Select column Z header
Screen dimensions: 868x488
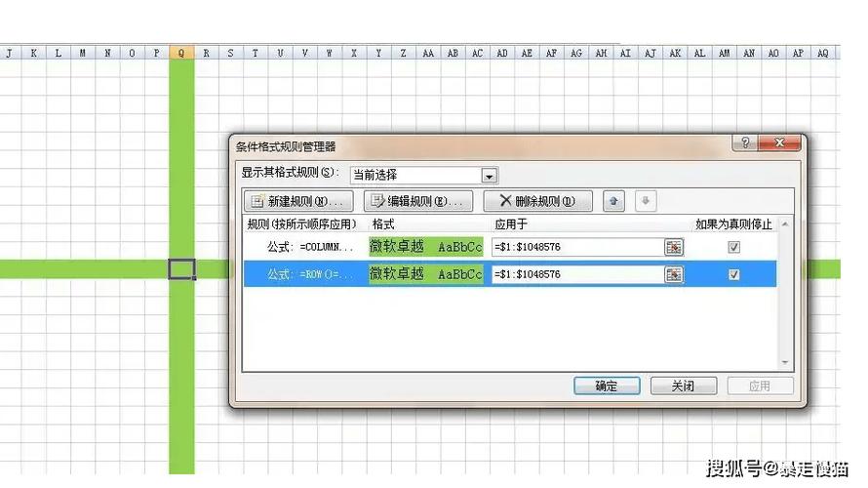coord(403,53)
